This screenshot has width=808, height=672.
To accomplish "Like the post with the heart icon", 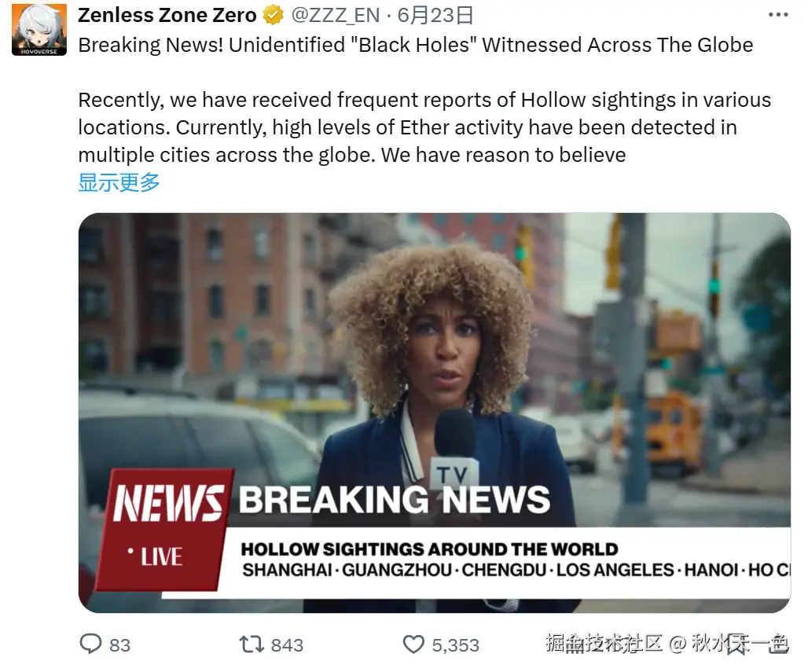I will (413, 644).
